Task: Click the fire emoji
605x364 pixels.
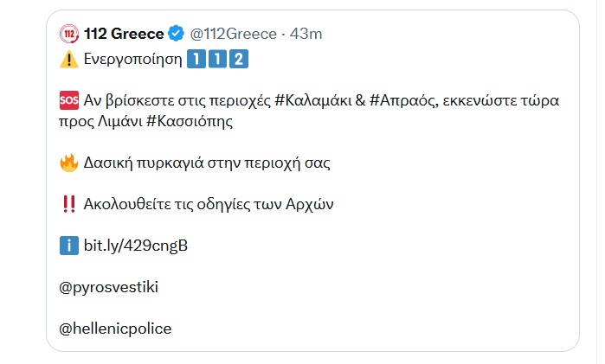Action: click(x=69, y=162)
